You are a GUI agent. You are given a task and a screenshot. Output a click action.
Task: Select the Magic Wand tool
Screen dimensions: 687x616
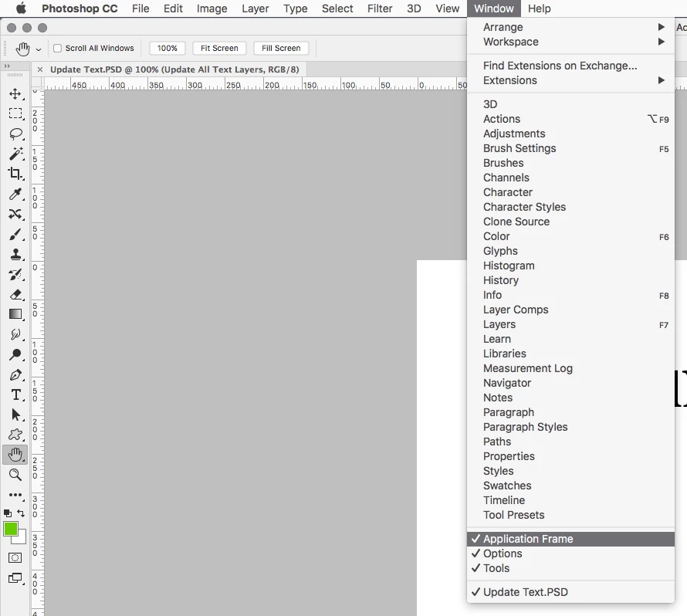click(x=15, y=154)
